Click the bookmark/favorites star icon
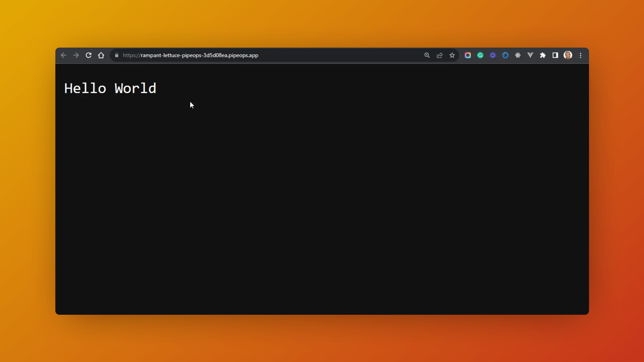 (x=452, y=55)
